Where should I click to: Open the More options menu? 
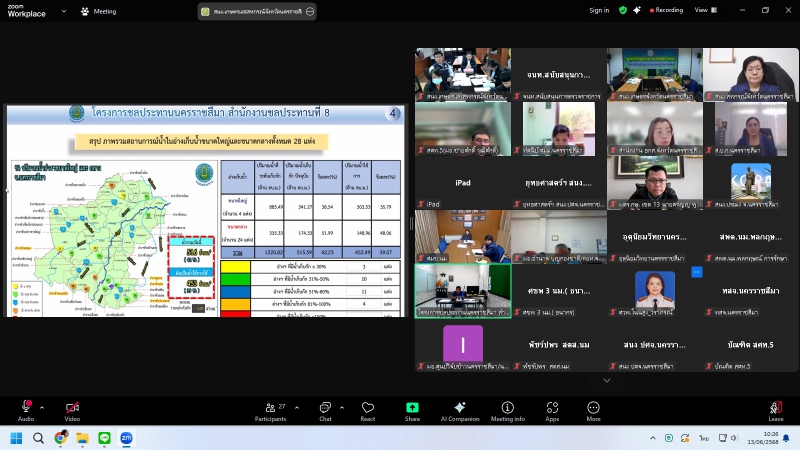(x=594, y=408)
